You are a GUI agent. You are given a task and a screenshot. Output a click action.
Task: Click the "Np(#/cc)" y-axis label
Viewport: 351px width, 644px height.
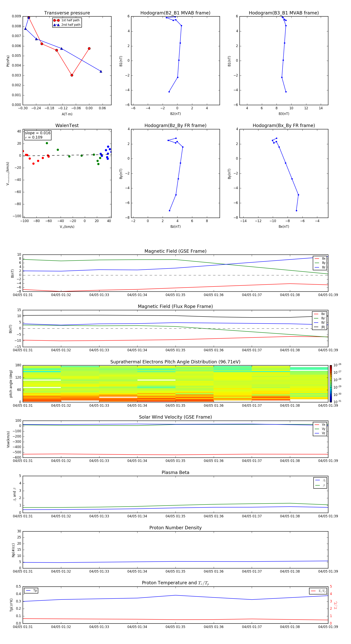13,550
